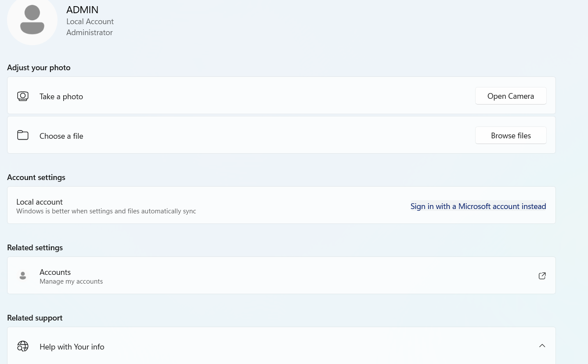Viewport: 588px width, 364px height.
Task: Click the Local account title text
Action: (x=40, y=202)
